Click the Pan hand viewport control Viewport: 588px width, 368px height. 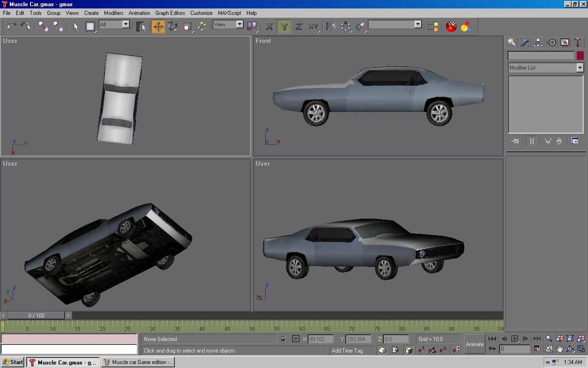(x=559, y=349)
